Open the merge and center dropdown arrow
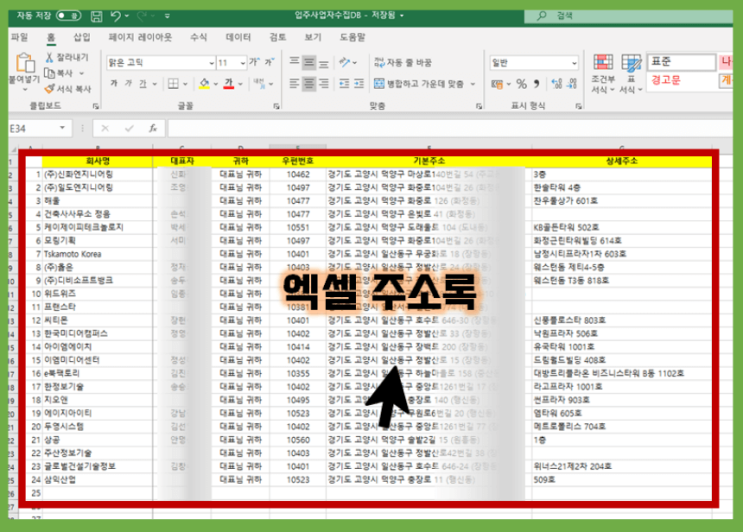Screen dimensions: 743x532 (x=472, y=84)
